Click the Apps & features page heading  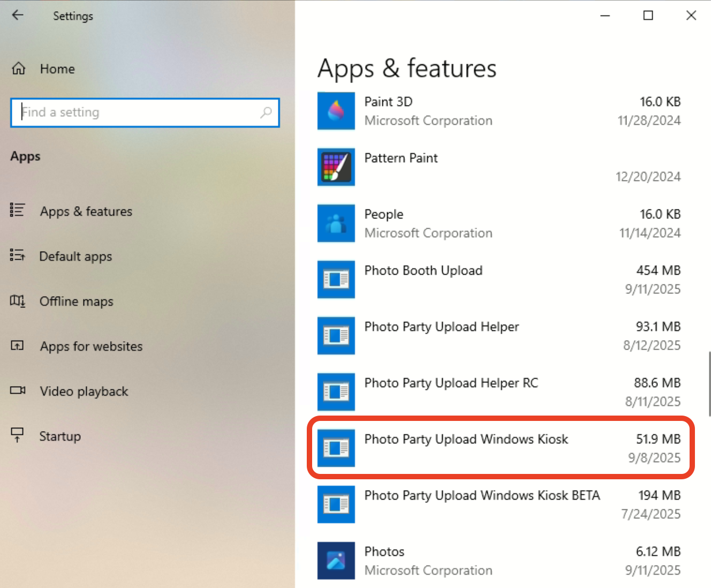[x=407, y=70]
